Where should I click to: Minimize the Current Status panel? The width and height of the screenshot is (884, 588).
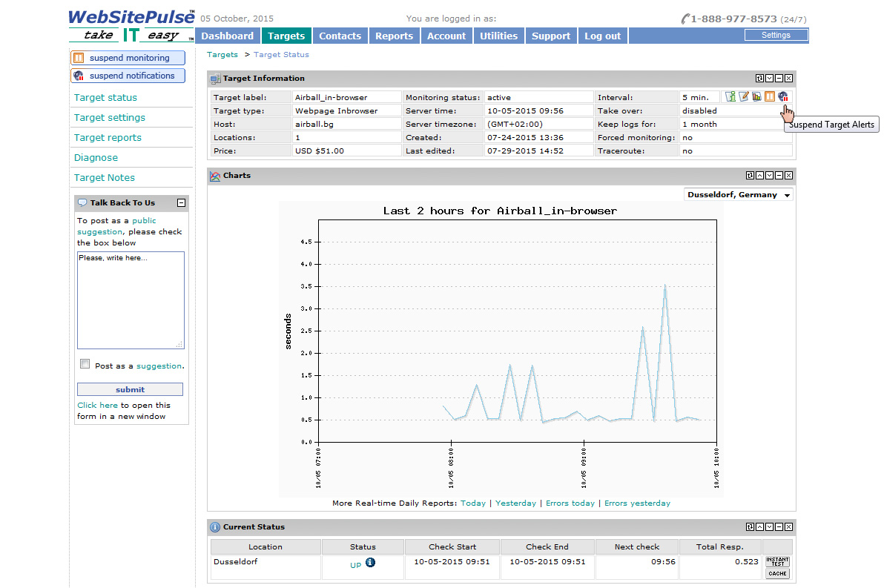tap(779, 526)
